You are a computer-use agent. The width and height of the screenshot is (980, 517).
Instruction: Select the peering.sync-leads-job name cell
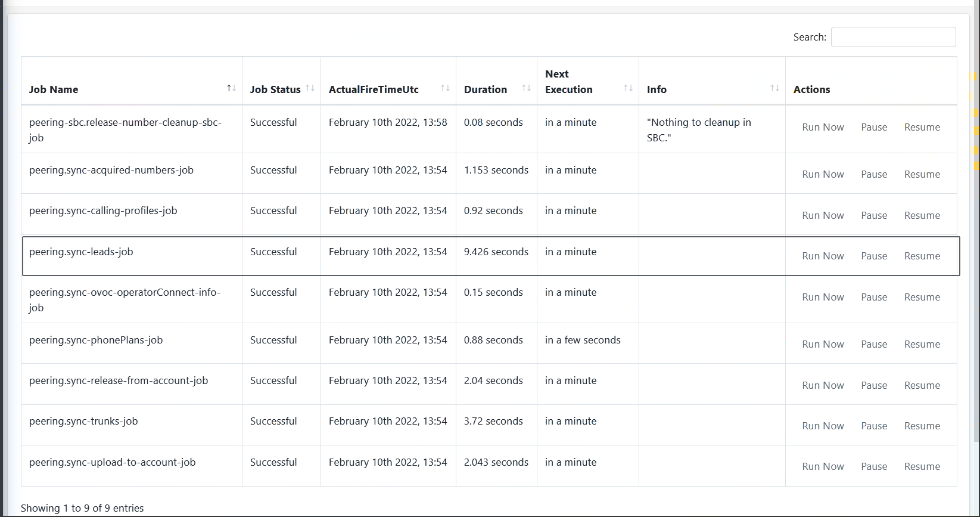(x=132, y=256)
